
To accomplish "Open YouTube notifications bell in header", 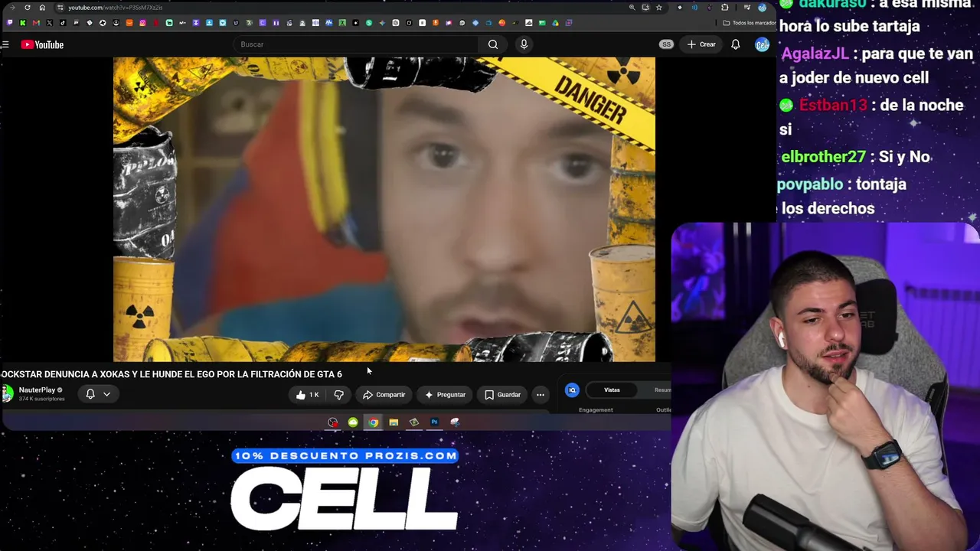I will (x=735, y=44).
